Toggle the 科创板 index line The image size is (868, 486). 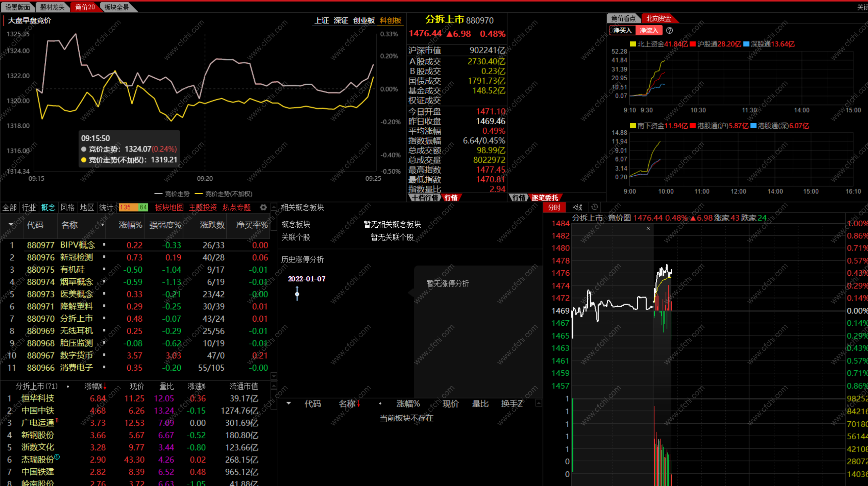click(390, 21)
